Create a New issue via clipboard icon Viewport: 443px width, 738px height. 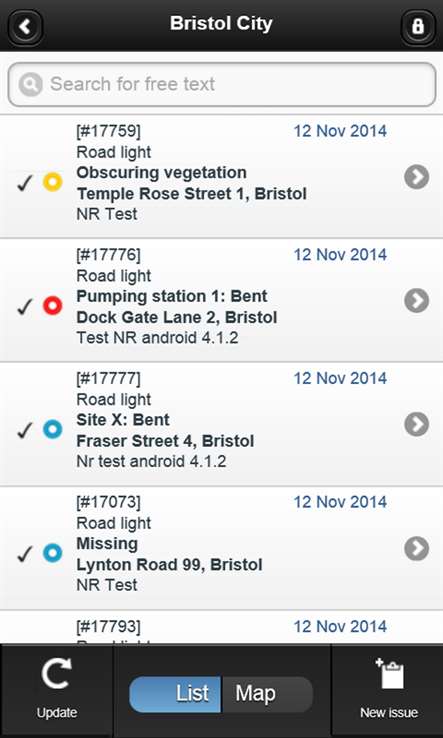389,674
